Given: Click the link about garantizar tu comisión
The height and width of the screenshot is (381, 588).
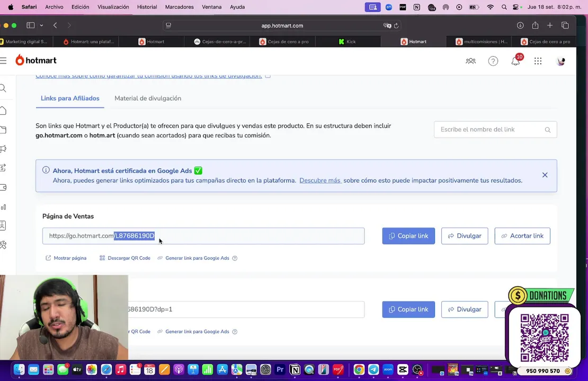Looking at the screenshot, I should point(149,76).
